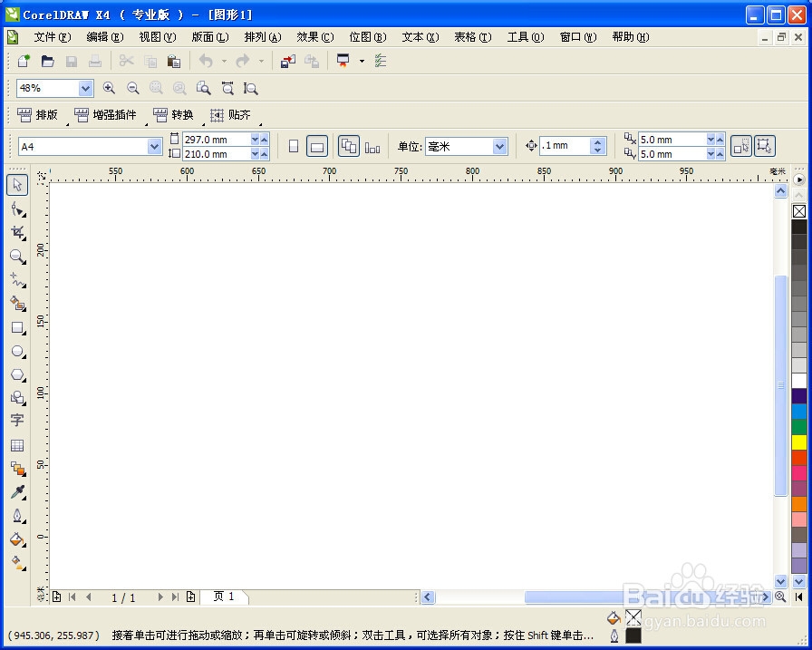Select the Fill bucket tool
Screen dimensions: 812x650
tap(17, 539)
